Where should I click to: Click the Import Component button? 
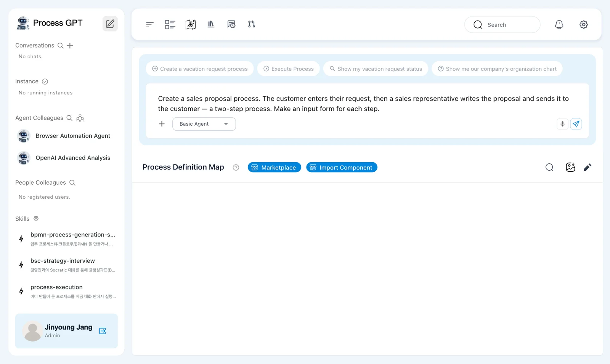(342, 168)
